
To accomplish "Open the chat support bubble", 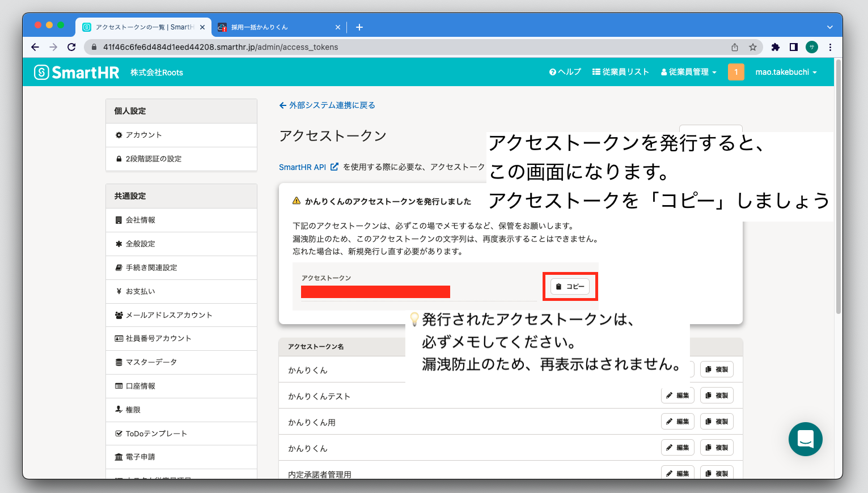I will tap(806, 439).
